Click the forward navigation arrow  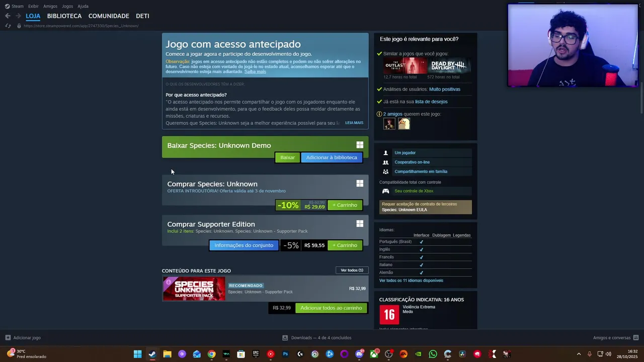pos(18,16)
